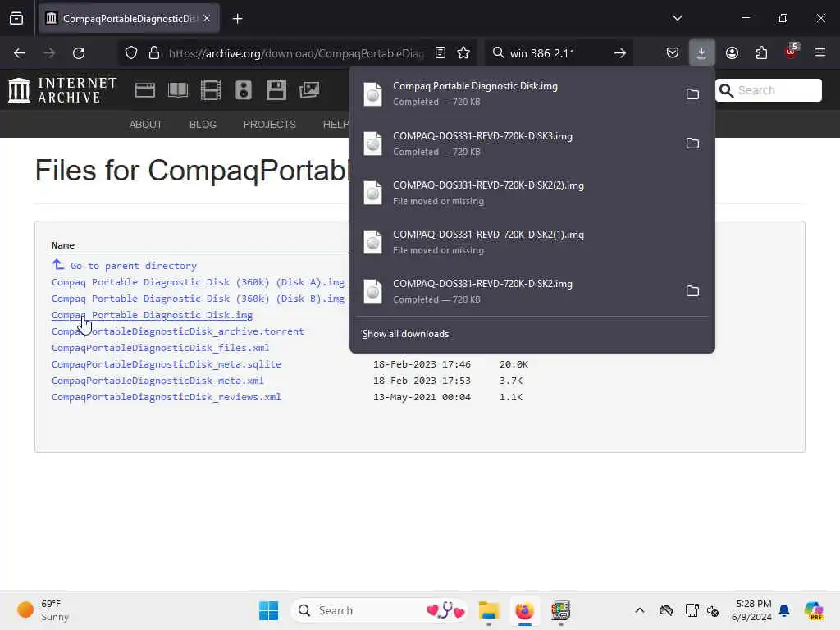The image size is (840, 630).
Task: Go back to the previous page
Action: (20, 53)
